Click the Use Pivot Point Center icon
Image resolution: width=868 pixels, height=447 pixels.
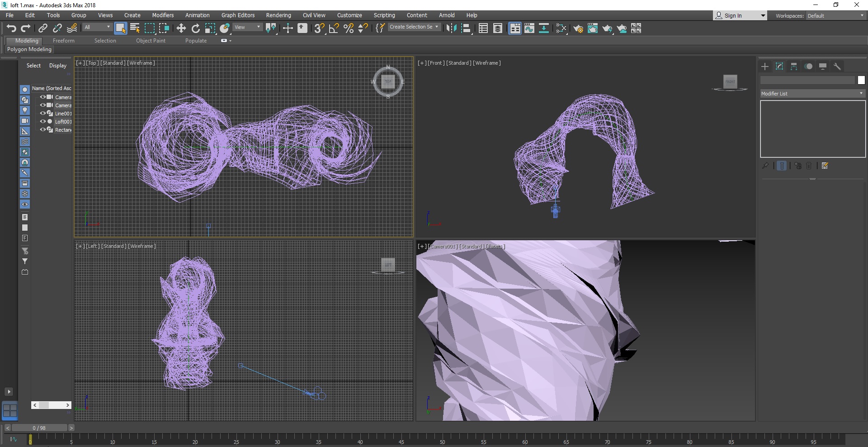pyautogui.click(x=271, y=29)
